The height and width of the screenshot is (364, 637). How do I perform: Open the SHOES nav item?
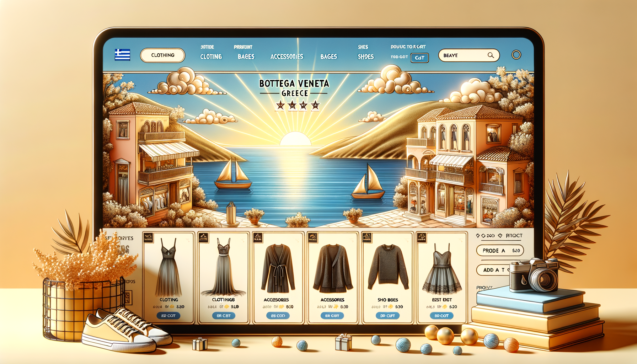365,57
